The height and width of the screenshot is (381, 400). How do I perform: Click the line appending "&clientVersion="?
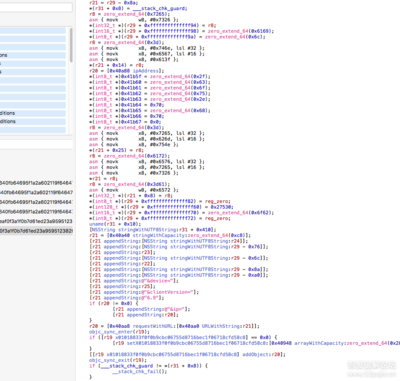point(144,292)
